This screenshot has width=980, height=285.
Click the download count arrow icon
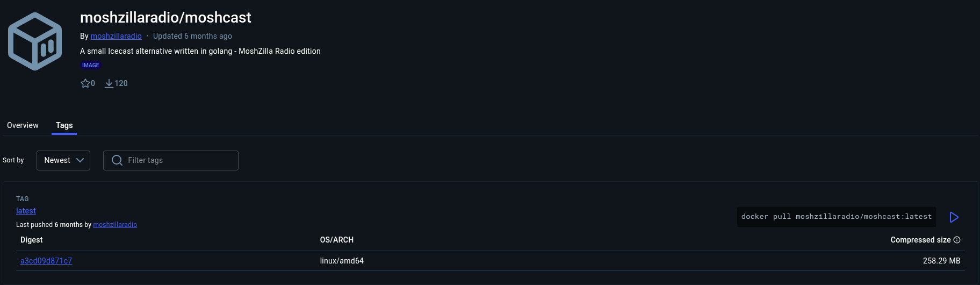(x=109, y=83)
